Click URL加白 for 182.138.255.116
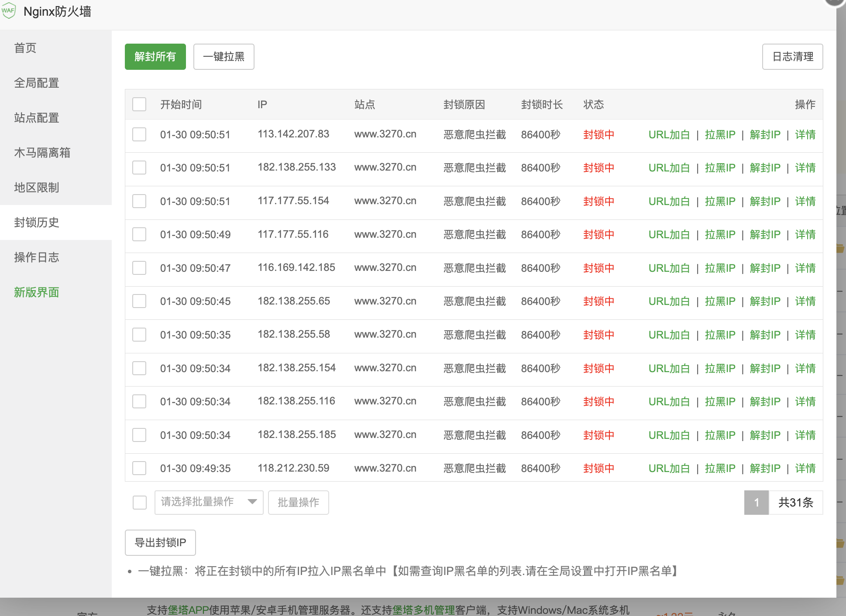Screen dimensions: 846x616 coord(669,401)
